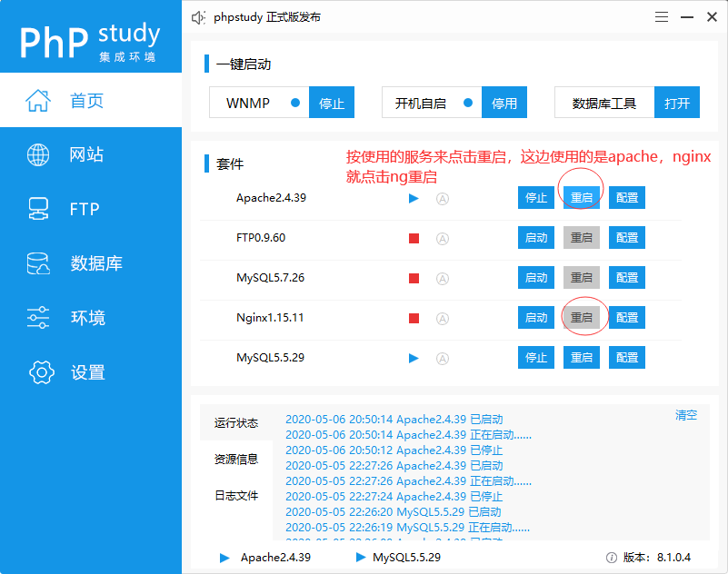Click the speaker announcement icon in title bar

point(198,17)
